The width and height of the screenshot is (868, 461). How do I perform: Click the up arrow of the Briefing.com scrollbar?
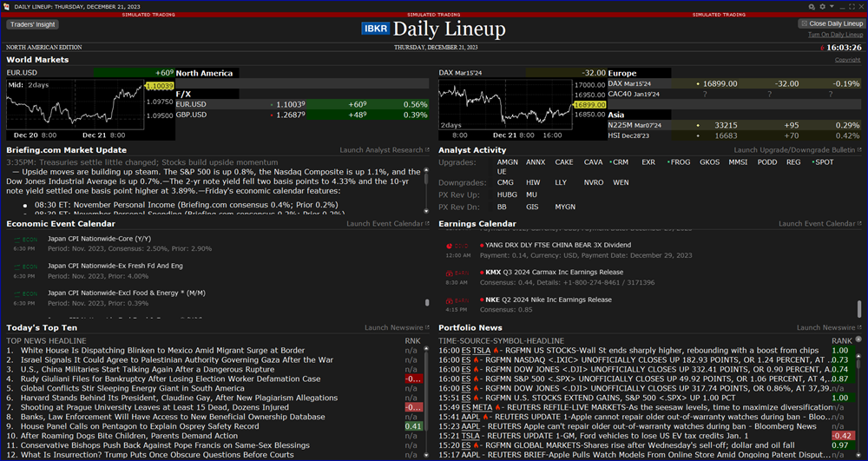425,170
